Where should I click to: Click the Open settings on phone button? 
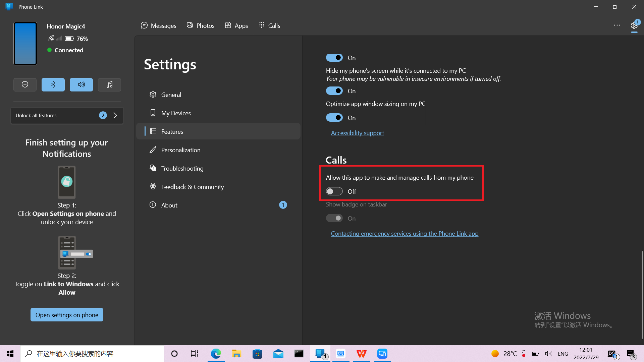tap(67, 315)
